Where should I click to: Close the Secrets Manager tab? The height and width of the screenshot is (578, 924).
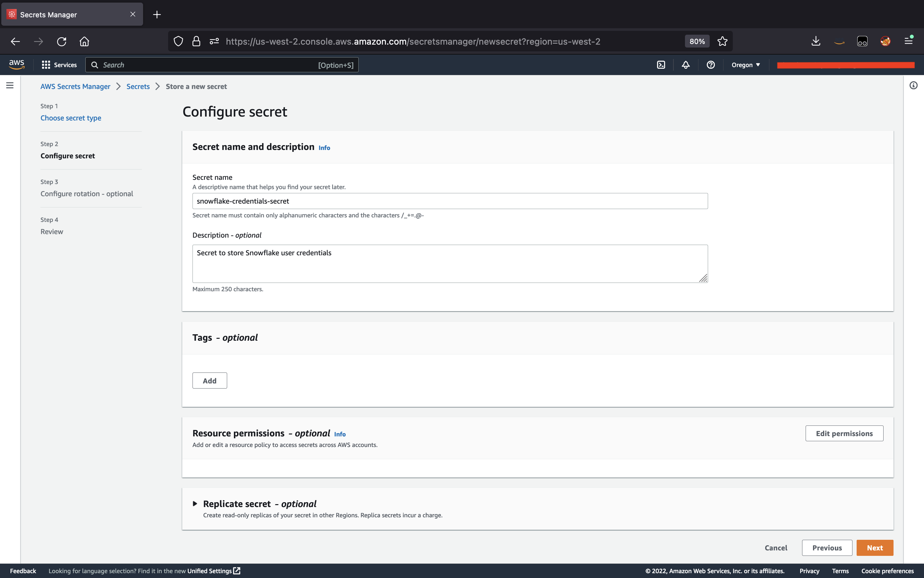[133, 14]
